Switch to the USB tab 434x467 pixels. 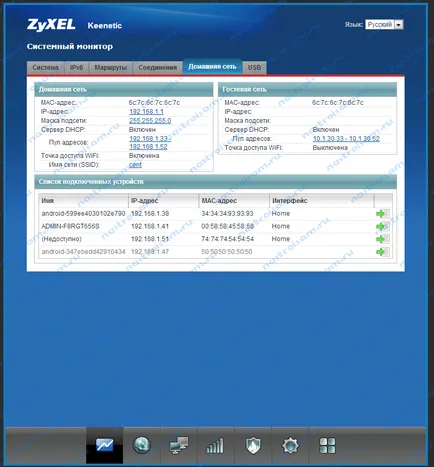click(x=254, y=67)
